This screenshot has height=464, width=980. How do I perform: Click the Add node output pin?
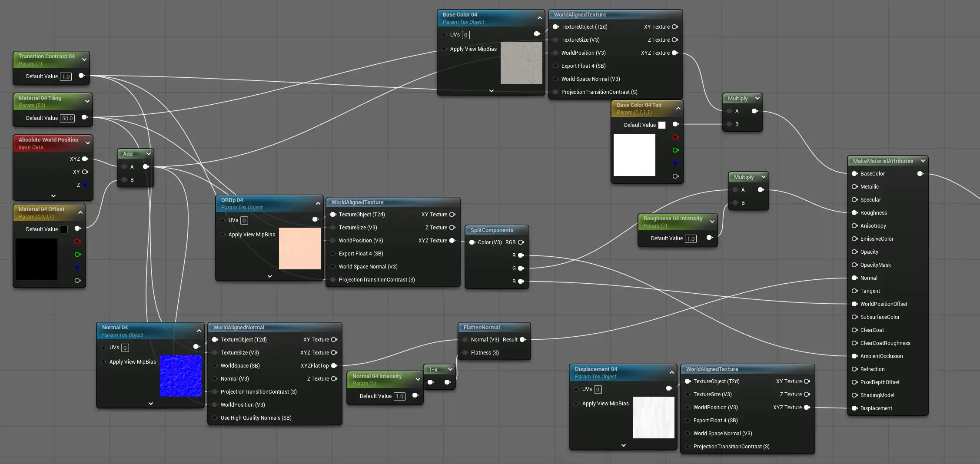point(146,167)
